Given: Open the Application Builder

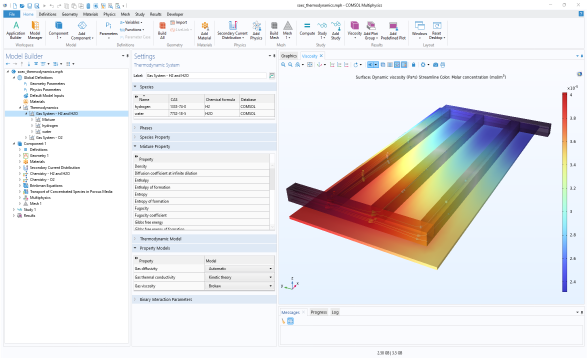Looking at the screenshot, I should [x=16, y=30].
